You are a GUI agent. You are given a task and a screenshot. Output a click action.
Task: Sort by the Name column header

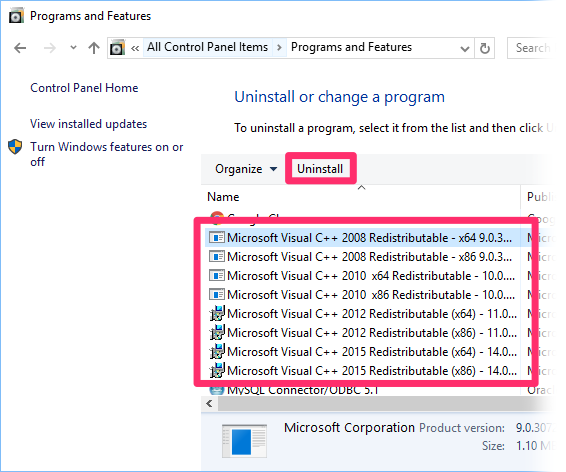click(223, 197)
